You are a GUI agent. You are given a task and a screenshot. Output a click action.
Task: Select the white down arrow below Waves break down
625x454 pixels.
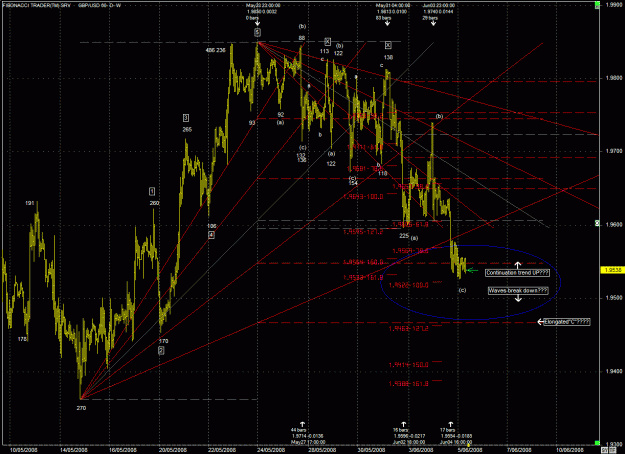coord(518,298)
